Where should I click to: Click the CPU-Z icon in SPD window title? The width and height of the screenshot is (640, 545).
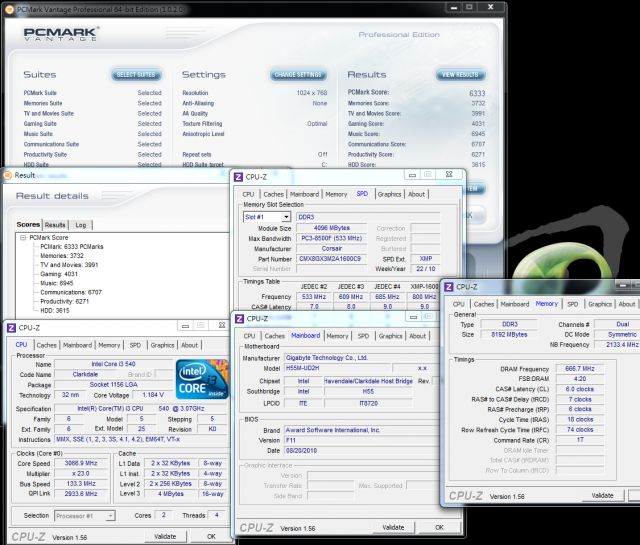[x=238, y=177]
